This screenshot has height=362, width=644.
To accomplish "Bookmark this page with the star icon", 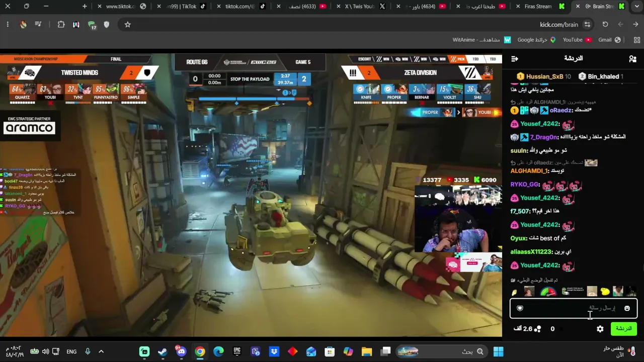I will pos(128,25).
